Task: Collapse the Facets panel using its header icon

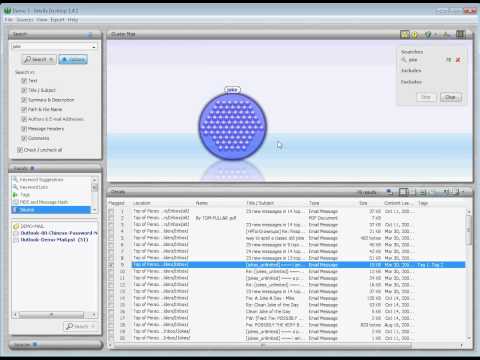Action: pyautogui.click(x=32, y=168)
